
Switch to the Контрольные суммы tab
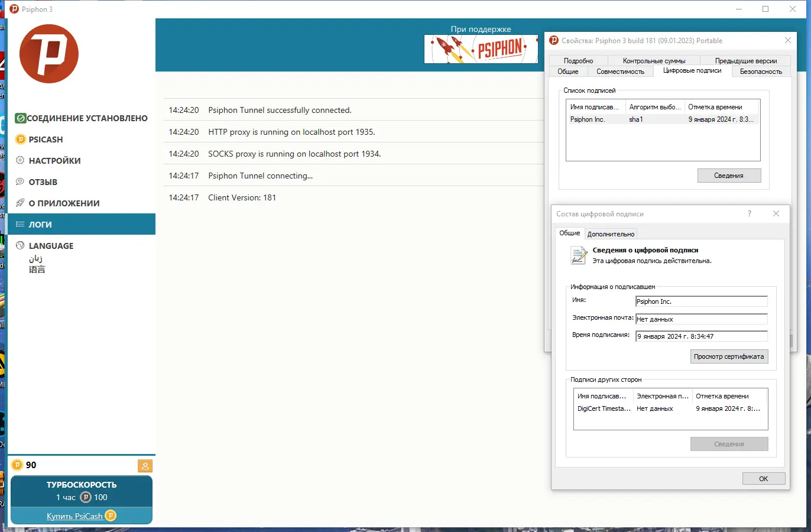[x=654, y=61]
